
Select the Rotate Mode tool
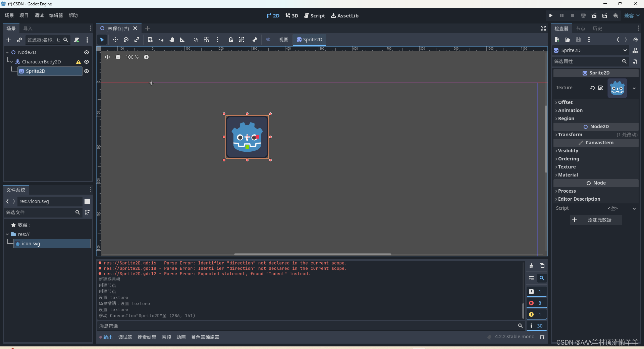click(126, 40)
